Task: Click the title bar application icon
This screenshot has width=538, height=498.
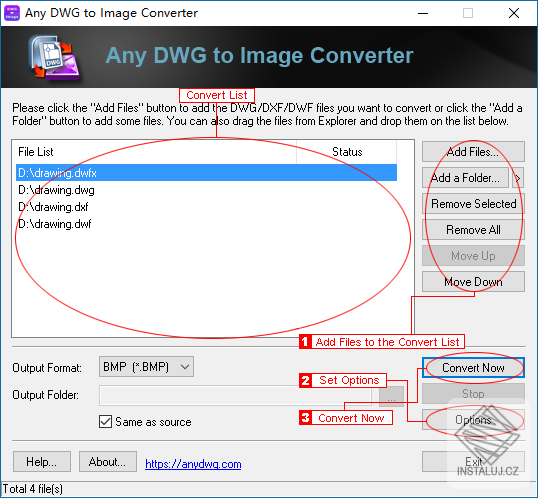Action: 12,13
